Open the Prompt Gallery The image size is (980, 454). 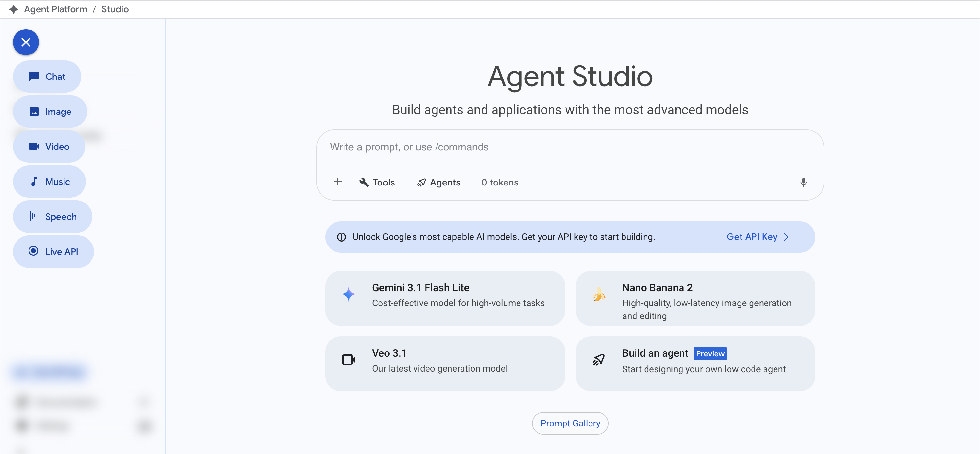pyautogui.click(x=570, y=423)
